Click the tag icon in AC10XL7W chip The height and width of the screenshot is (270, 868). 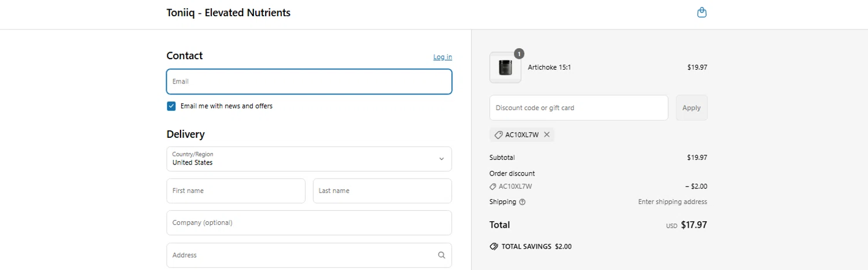pos(498,134)
